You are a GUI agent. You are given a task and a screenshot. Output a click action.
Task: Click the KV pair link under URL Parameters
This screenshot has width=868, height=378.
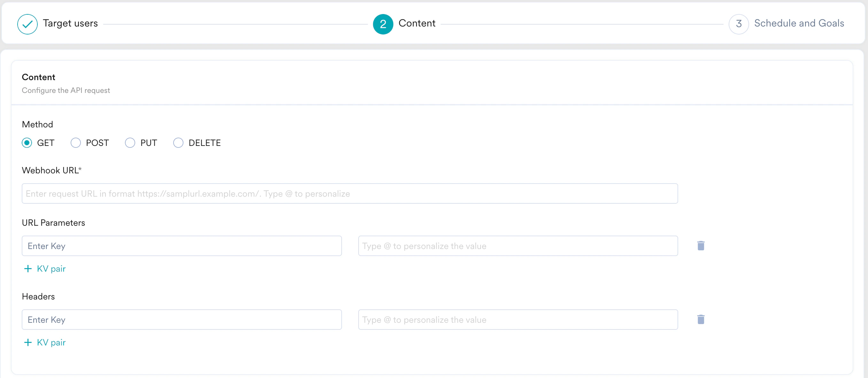(x=51, y=268)
